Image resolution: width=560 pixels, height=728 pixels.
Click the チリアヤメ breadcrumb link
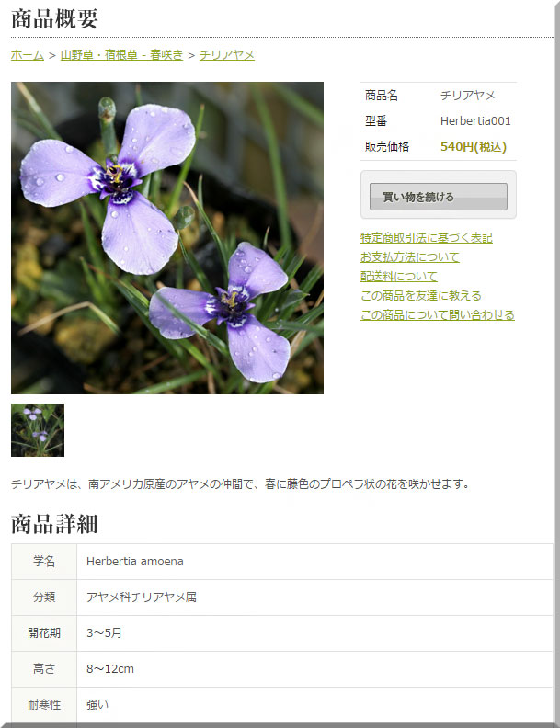tap(227, 55)
